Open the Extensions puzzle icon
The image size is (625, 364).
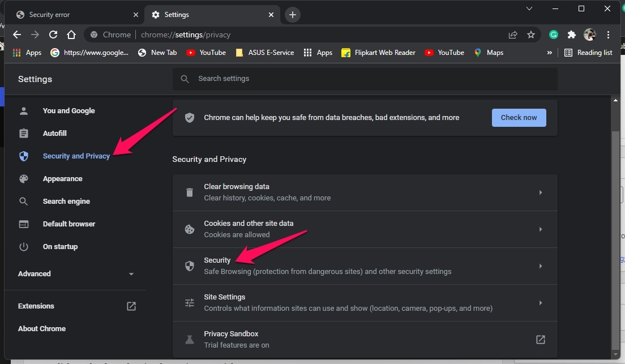pos(572,35)
